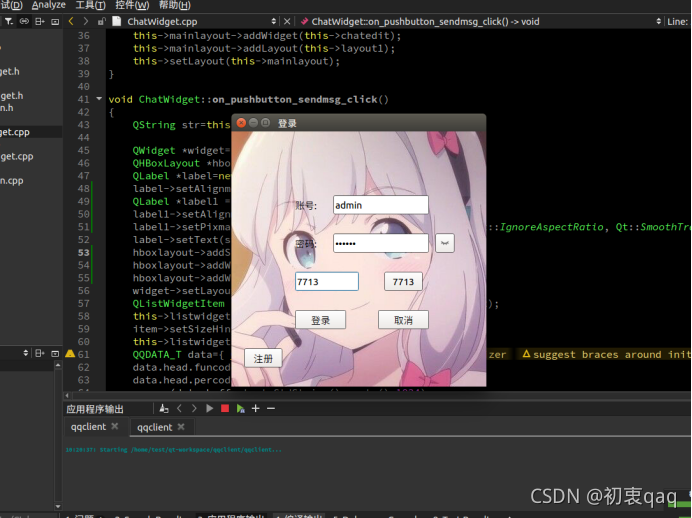Open the 工具(T) menu

[90, 5]
